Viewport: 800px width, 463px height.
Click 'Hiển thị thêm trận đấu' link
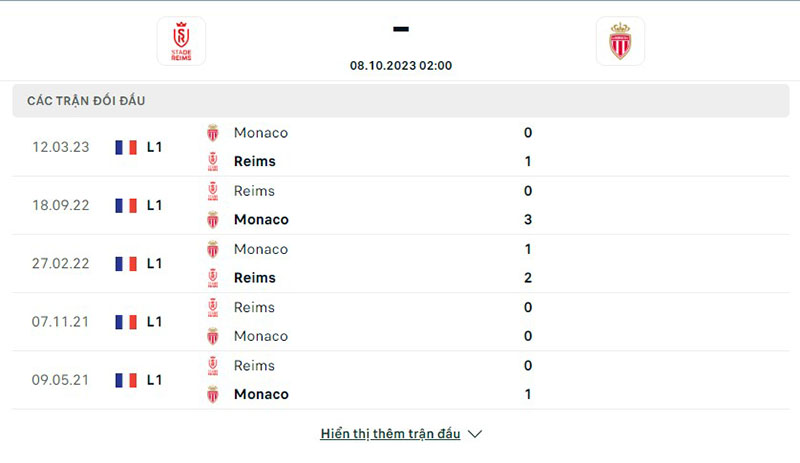[x=390, y=434]
